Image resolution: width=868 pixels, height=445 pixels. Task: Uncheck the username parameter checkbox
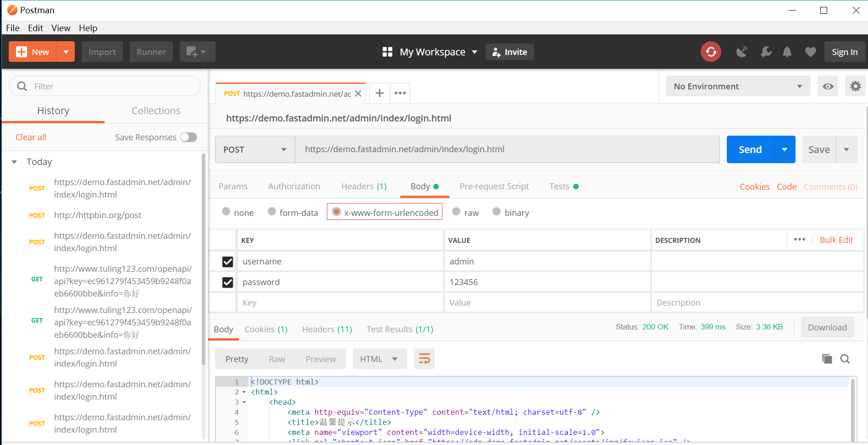click(227, 262)
